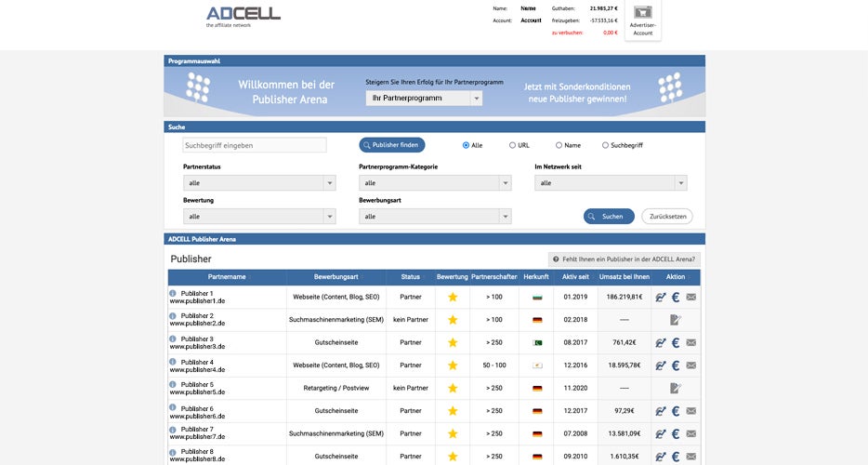Sort by Bewerbungsart column header
The width and height of the screenshot is (868, 465).
tap(336, 276)
